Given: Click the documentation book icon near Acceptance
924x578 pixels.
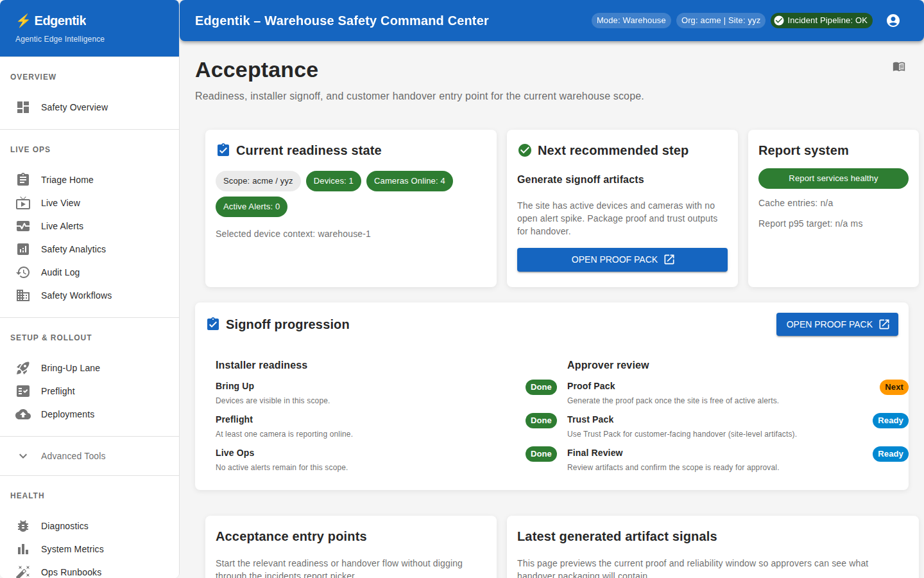Looking at the screenshot, I should pyautogui.click(x=899, y=66).
